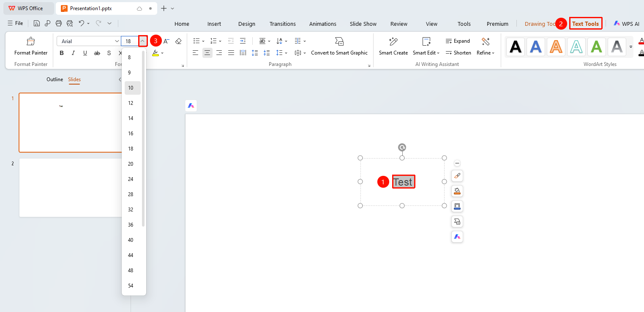Click the Clear Formatting eraser icon
Screen dimensions: 644x312
(x=178, y=41)
